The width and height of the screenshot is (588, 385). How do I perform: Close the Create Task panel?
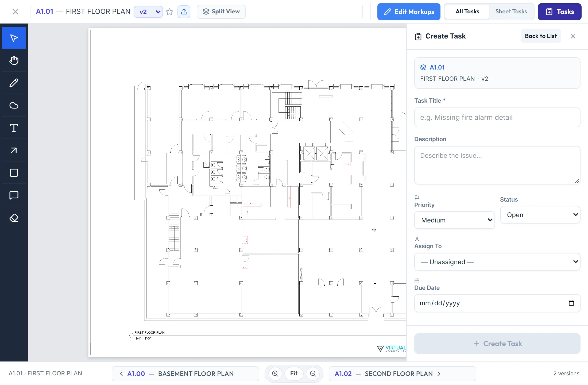(x=573, y=36)
